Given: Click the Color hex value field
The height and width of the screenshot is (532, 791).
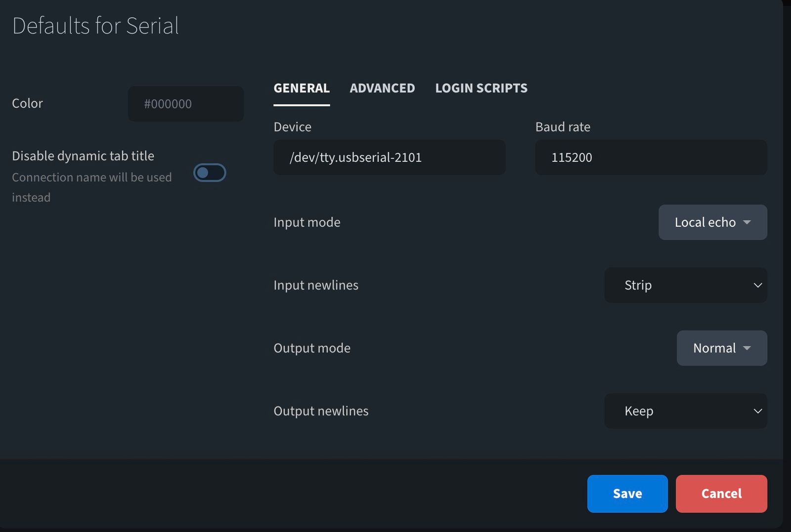Looking at the screenshot, I should [x=185, y=104].
